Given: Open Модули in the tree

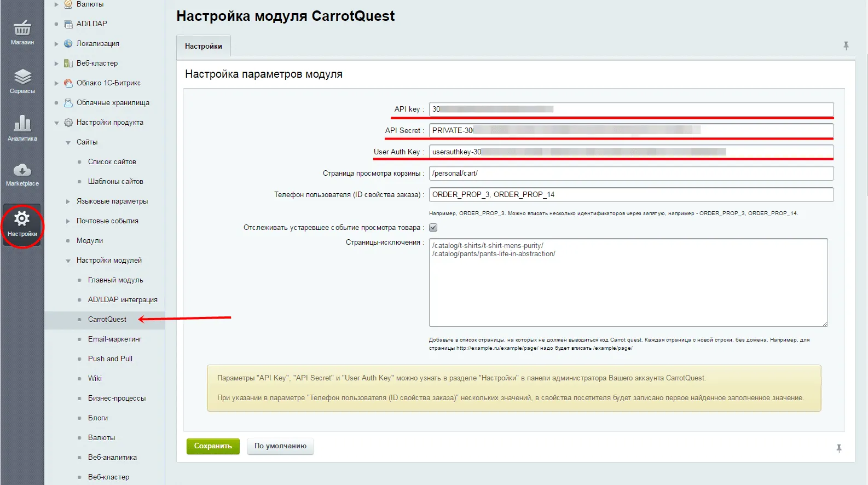Looking at the screenshot, I should (90, 240).
